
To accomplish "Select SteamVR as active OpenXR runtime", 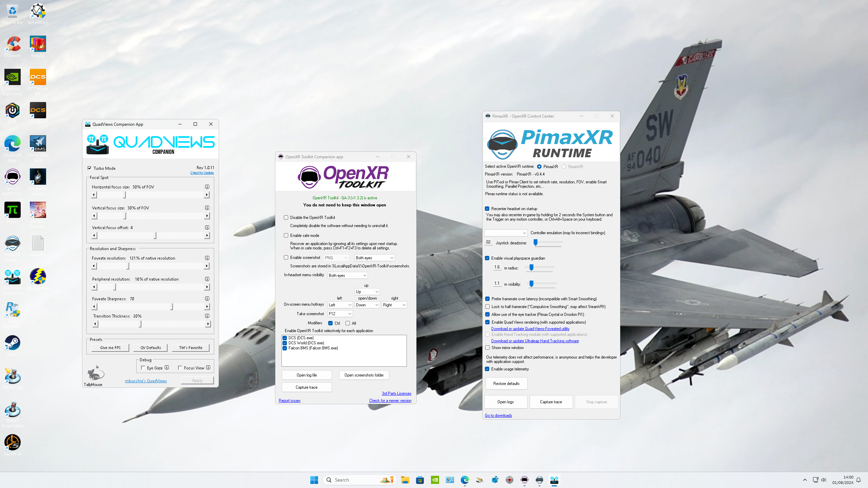I will (x=564, y=167).
